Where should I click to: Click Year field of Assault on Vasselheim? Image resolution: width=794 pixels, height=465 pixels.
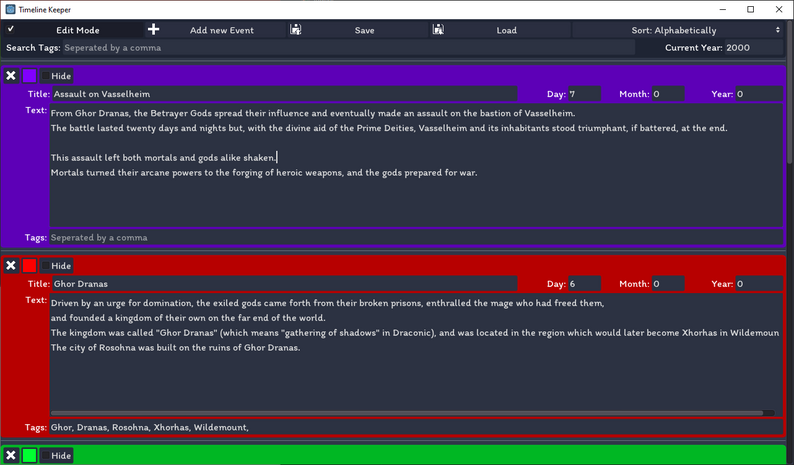tap(759, 94)
